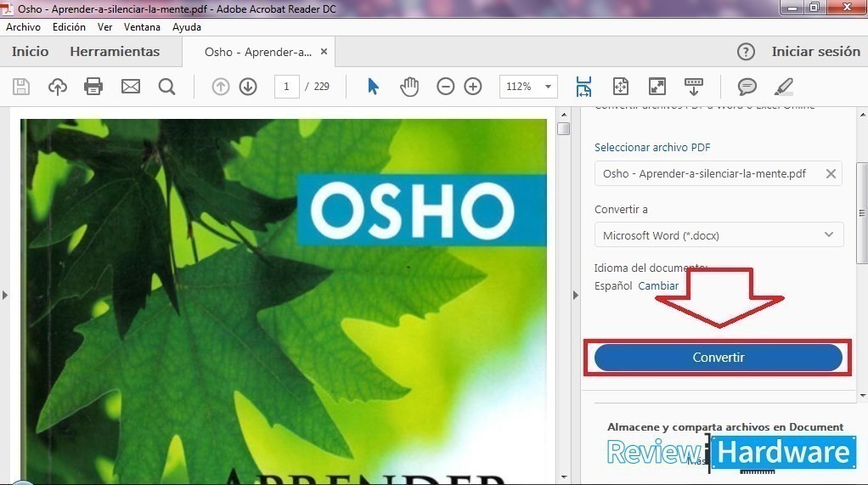Viewport: 868px width, 485px height.
Task: Click the OSHO book cover page
Action: (284, 302)
